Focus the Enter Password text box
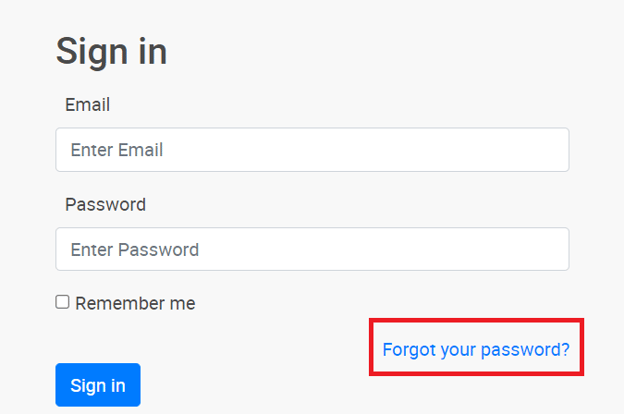 point(312,249)
